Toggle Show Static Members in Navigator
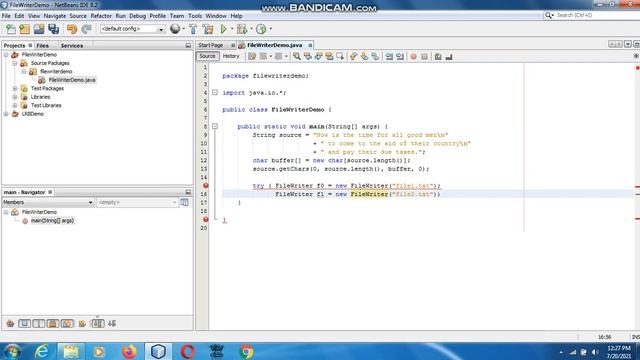 [39, 324]
